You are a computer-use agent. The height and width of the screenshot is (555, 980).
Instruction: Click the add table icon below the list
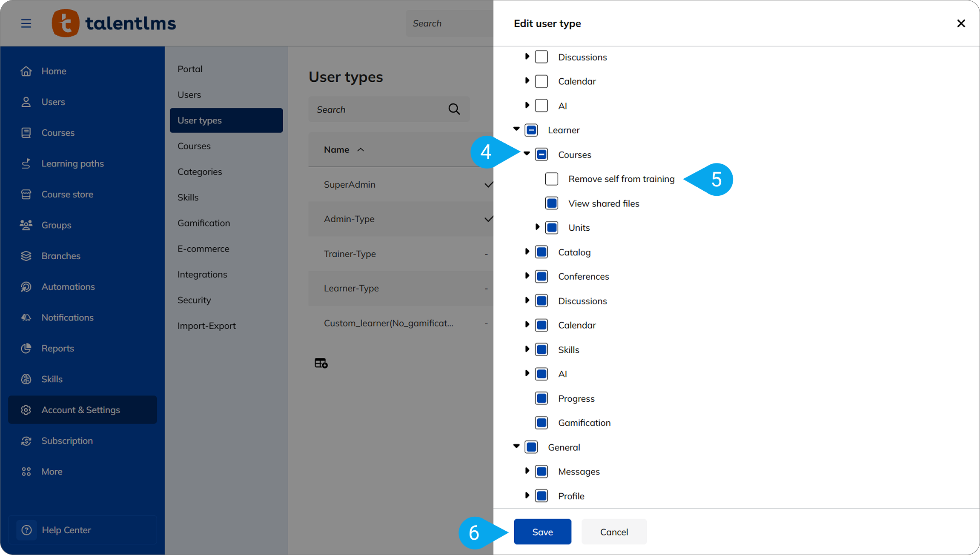tap(321, 363)
